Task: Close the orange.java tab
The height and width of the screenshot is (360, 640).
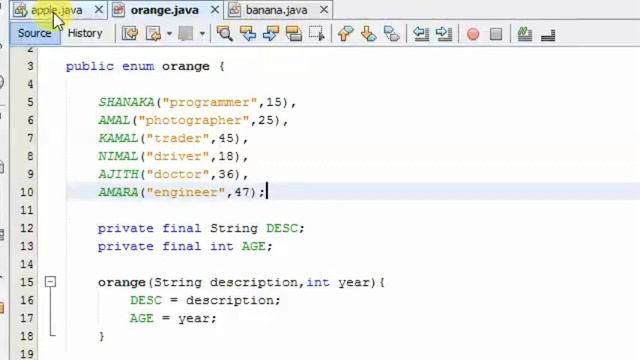Action: click(x=215, y=10)
